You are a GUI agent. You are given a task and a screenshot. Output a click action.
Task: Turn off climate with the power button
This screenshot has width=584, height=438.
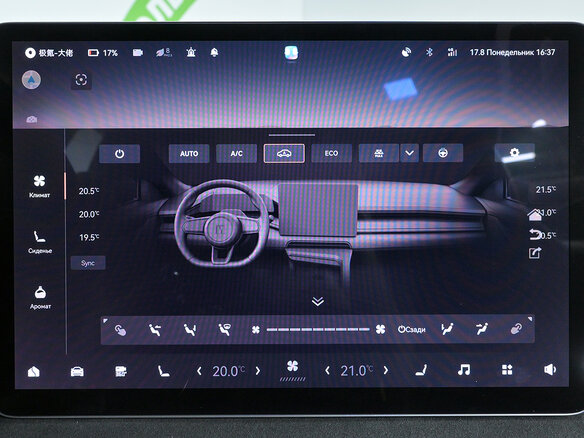click(x=120, y=153)
